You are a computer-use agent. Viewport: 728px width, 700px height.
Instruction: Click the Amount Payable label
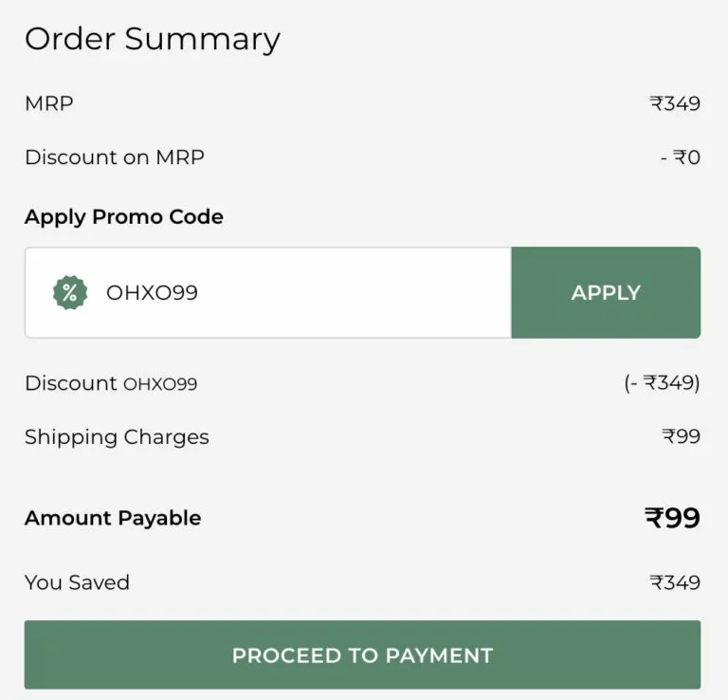click(x=113, y=519)
